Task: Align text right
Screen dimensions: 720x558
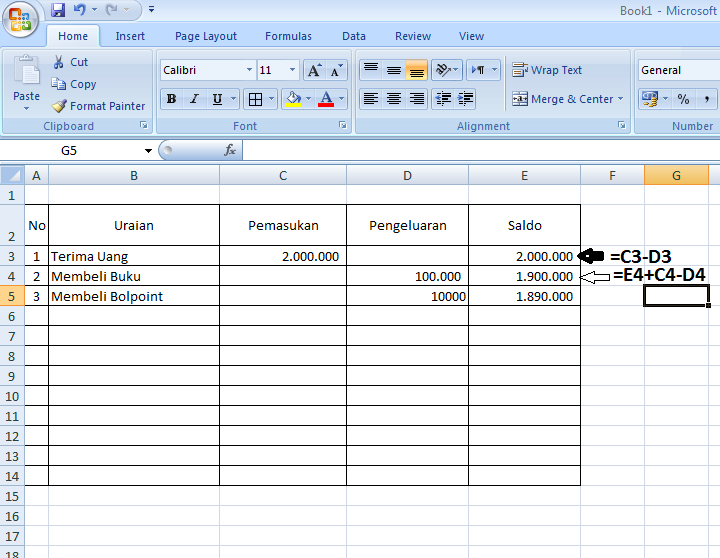Action: tap(416, 99)
